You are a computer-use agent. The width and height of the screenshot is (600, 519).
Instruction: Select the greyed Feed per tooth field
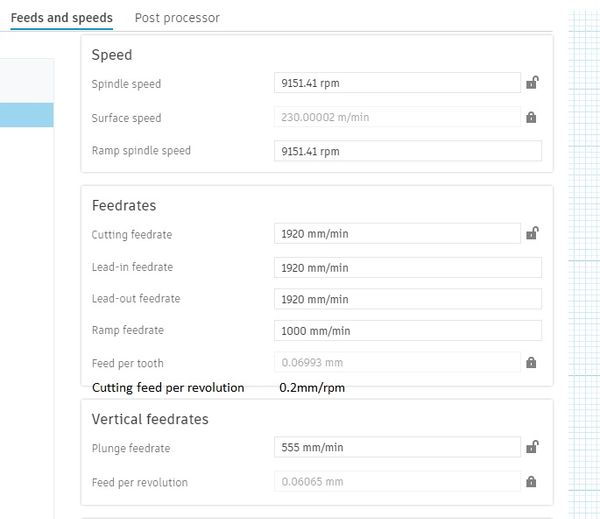pyautogui.click(x=397, y=362)
